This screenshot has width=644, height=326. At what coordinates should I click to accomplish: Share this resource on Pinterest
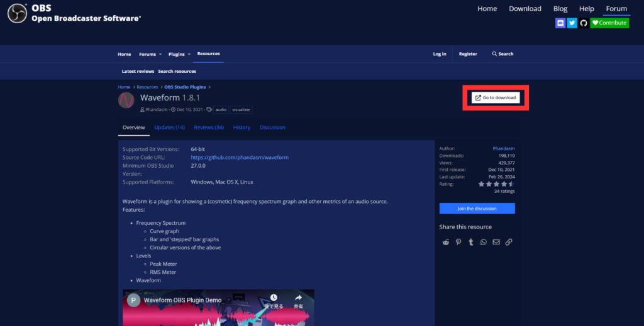tap(458, 242)
